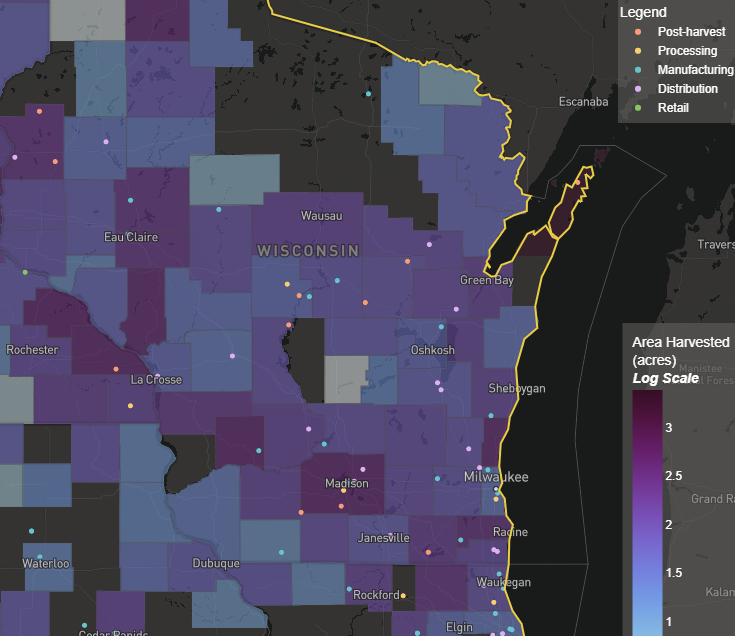Click the Legend title heading
This screenshot has height=636, width=735.
pos(643,12)
